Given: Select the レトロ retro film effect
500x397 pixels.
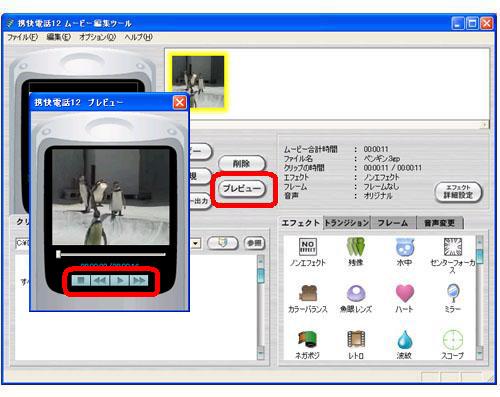Looking at the screenshot, I should 356,339.
